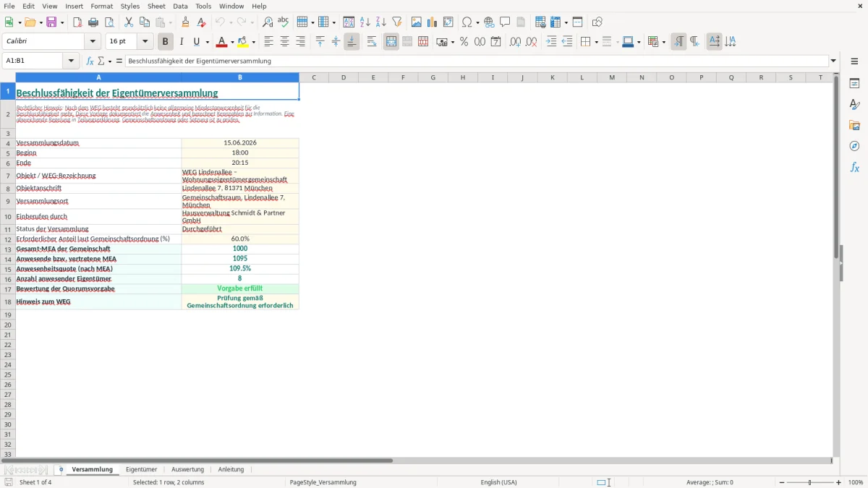Image resolution: width=868 pixels, height=488 pixels.
Task: Toggle italic formatting
Action: coord(182,42)
